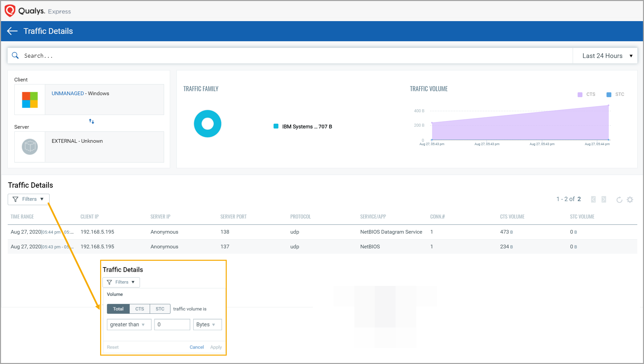Expand the greater than operator dropdown
This screenshot has height=364, width=644.
[129, 324]
